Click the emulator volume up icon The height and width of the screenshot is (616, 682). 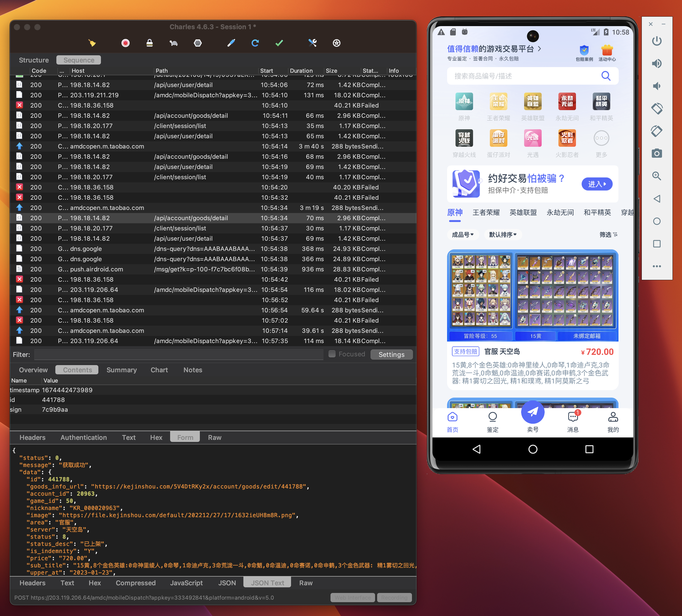[656, 63]
